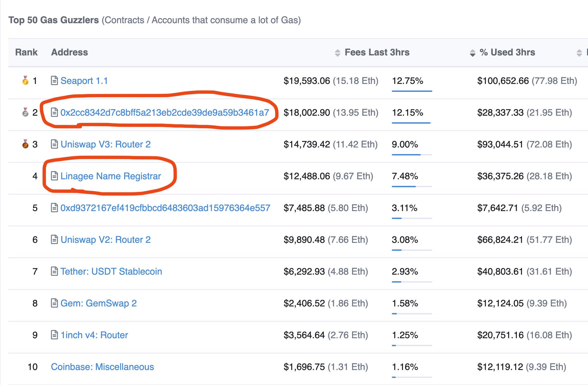The image size is (588, 385).
Task: Click the Top 50 Gas Guzzlers heading
Action: tap(54, 20)
